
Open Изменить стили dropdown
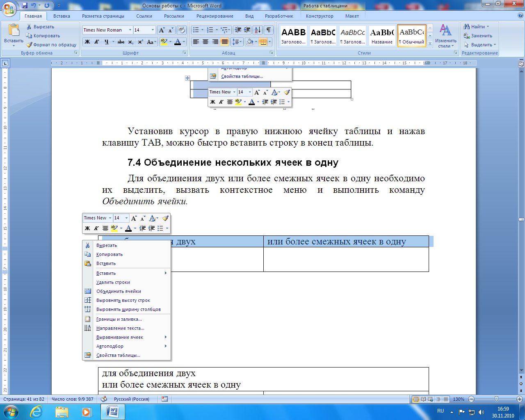[x=446, y=36]
